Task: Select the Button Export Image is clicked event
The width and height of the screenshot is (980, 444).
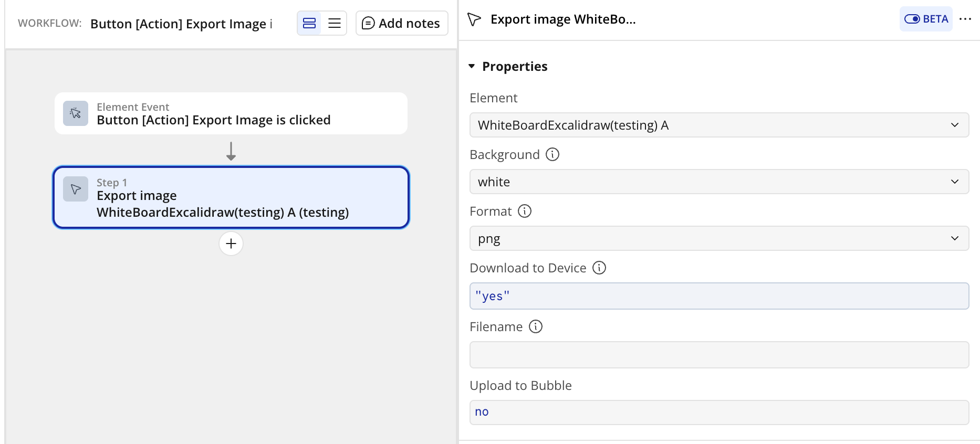Action: coord(231,113)
